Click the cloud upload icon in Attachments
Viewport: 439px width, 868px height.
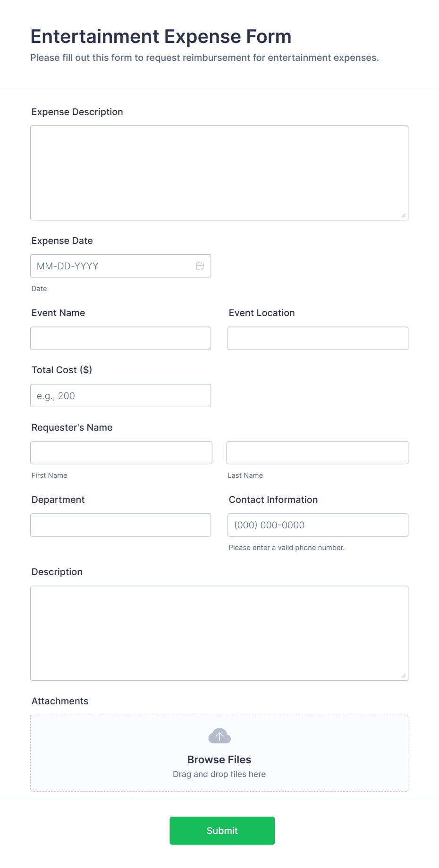(219, 735)
